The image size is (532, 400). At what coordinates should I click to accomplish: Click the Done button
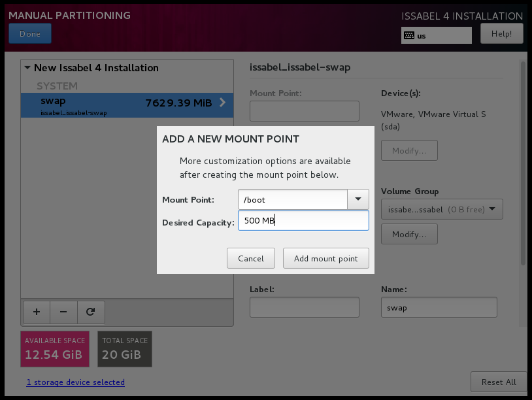click(30, 34)
